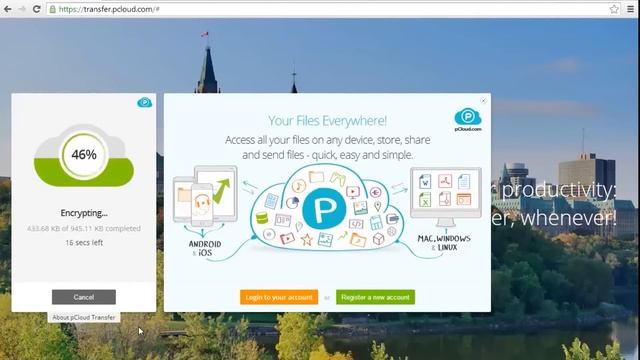
Task: Click the KB completed status line
Action: (x=84, y=229)
